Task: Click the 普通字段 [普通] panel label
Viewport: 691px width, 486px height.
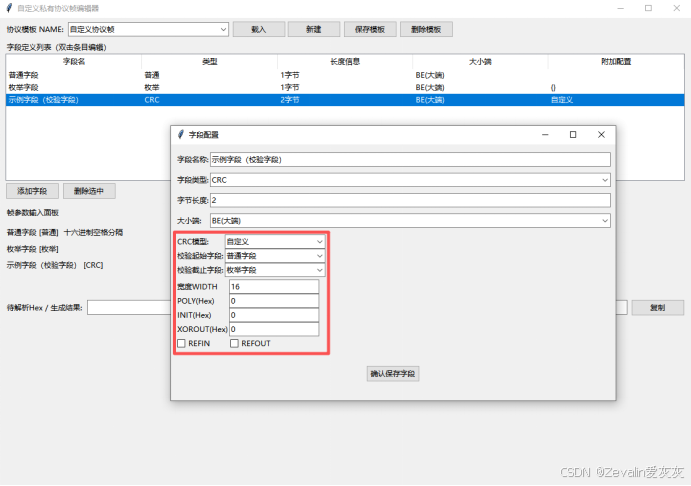Action: [x=33, y=232]
